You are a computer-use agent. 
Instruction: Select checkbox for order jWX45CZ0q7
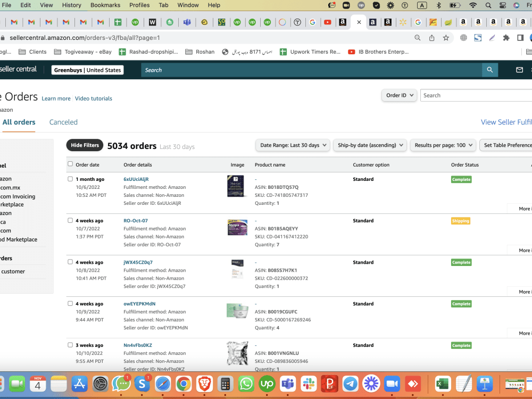[70, 262]
